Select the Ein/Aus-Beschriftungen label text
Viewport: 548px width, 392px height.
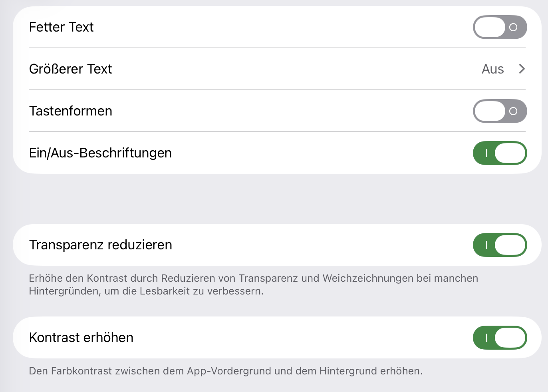coord(100,153)
